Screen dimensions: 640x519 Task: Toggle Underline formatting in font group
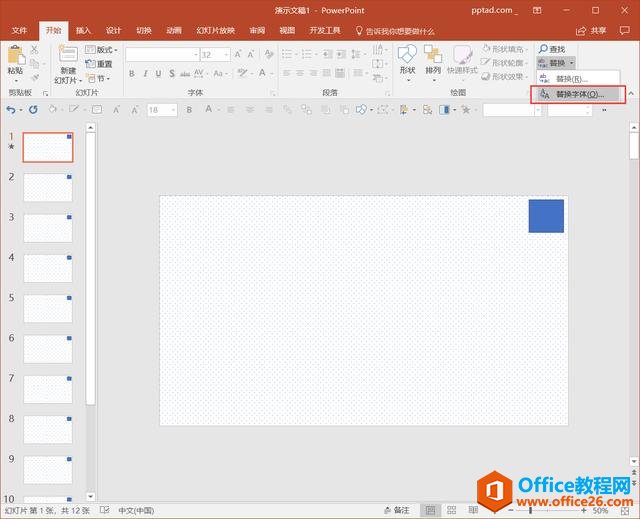158,73
